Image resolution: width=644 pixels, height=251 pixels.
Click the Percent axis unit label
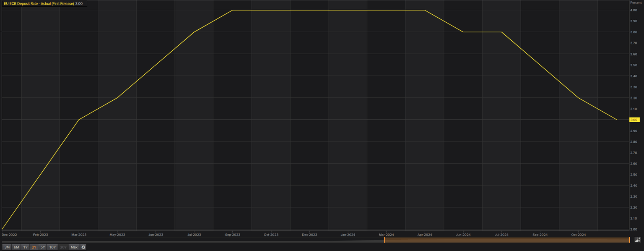[x=636, y=3]
